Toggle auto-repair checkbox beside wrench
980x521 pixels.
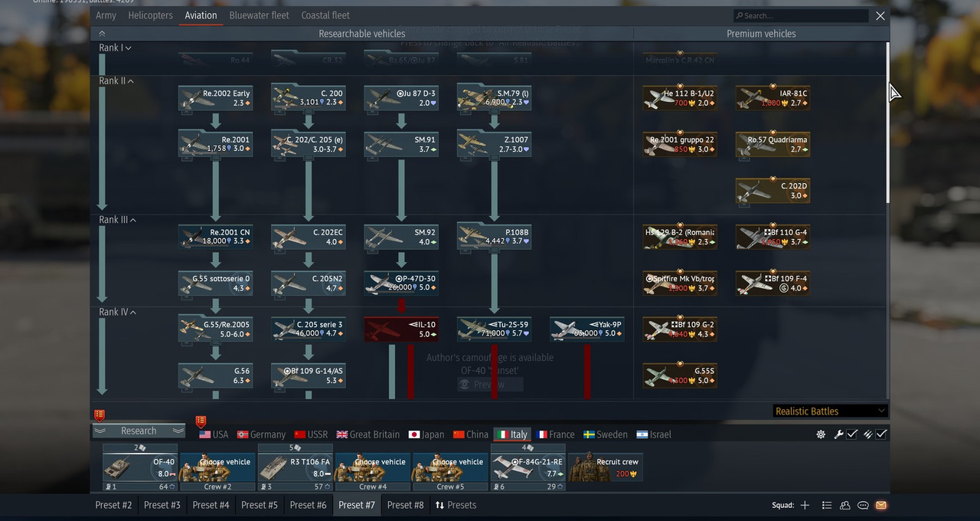tap(852, 434)
